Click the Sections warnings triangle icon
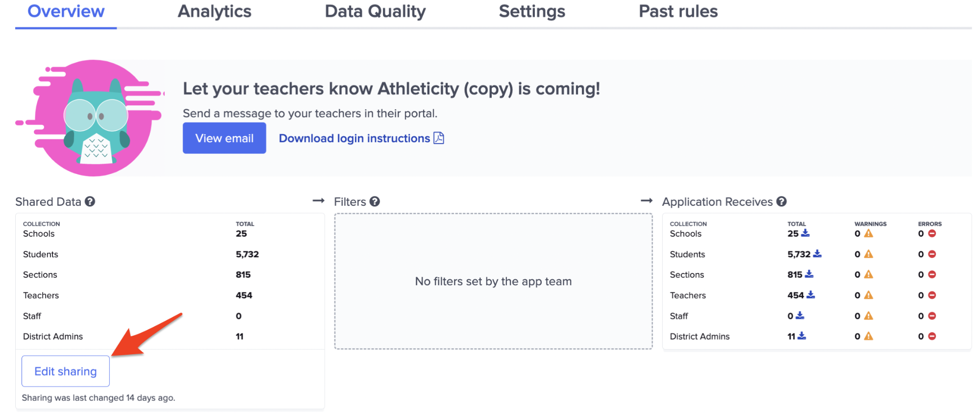 (x=869, y=275)
